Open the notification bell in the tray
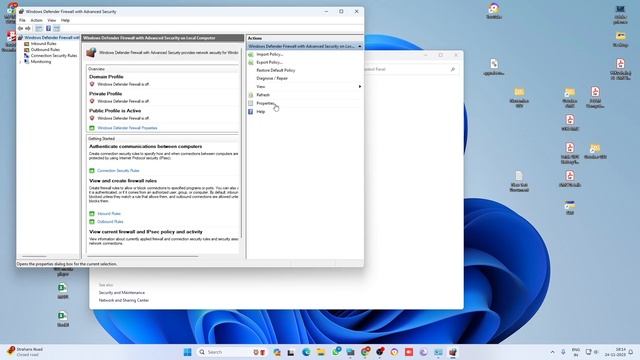The width and height of the screenshot is (640, 360). 631,352
